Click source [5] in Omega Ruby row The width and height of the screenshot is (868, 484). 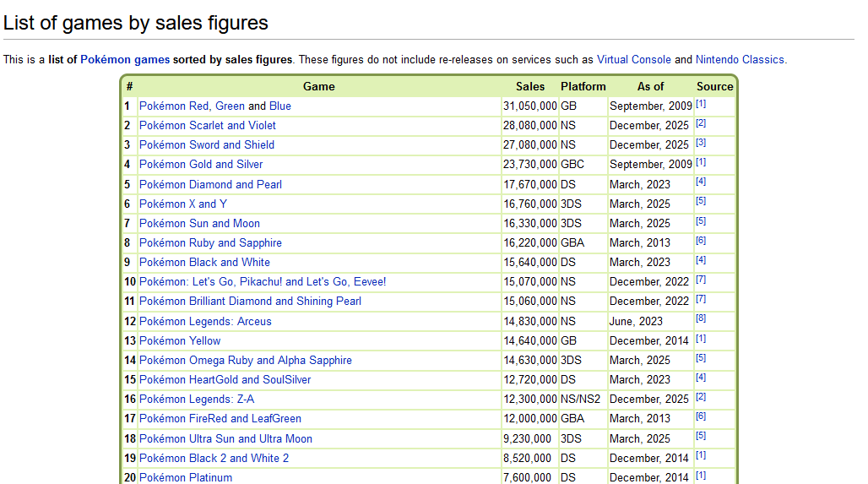(x=701, y=358)
